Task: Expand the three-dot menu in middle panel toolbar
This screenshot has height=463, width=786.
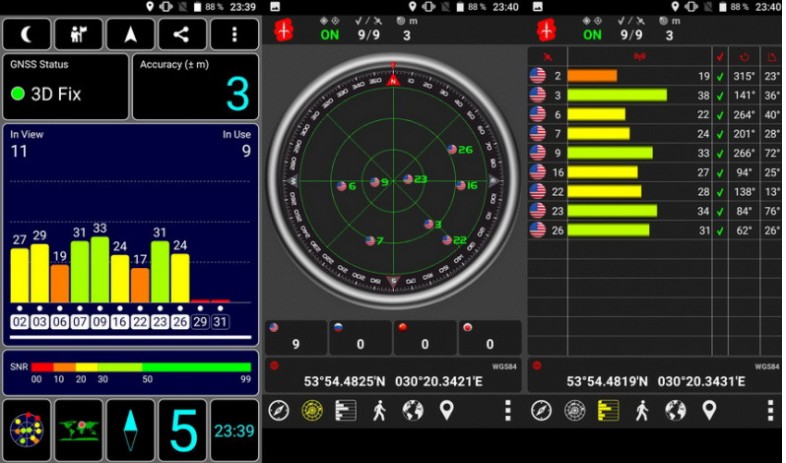Action: pyautogui.click(x=507, y=410)
